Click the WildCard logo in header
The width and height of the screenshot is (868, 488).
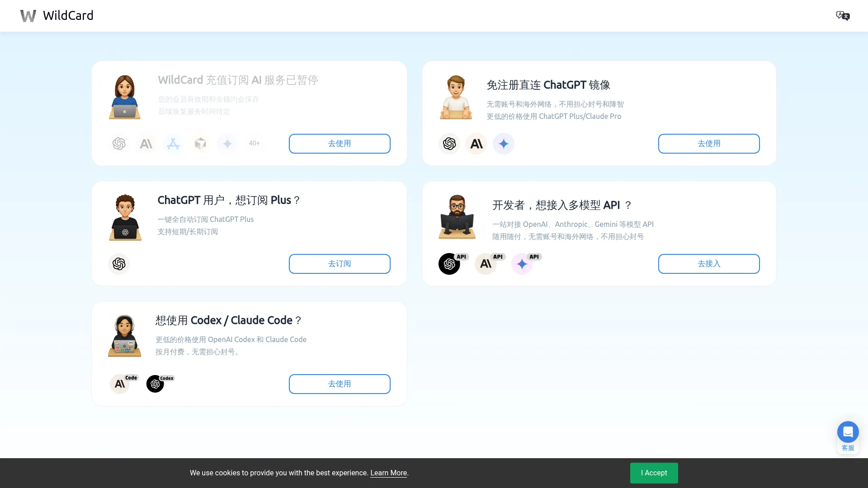tap(57, 16)
